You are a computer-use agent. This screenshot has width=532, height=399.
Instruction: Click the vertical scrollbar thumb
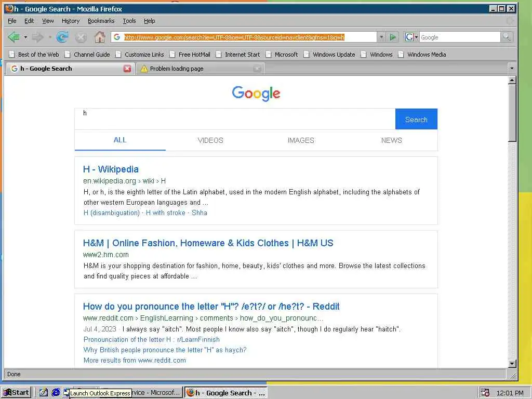pyautogui.click(x=512, y=113)
